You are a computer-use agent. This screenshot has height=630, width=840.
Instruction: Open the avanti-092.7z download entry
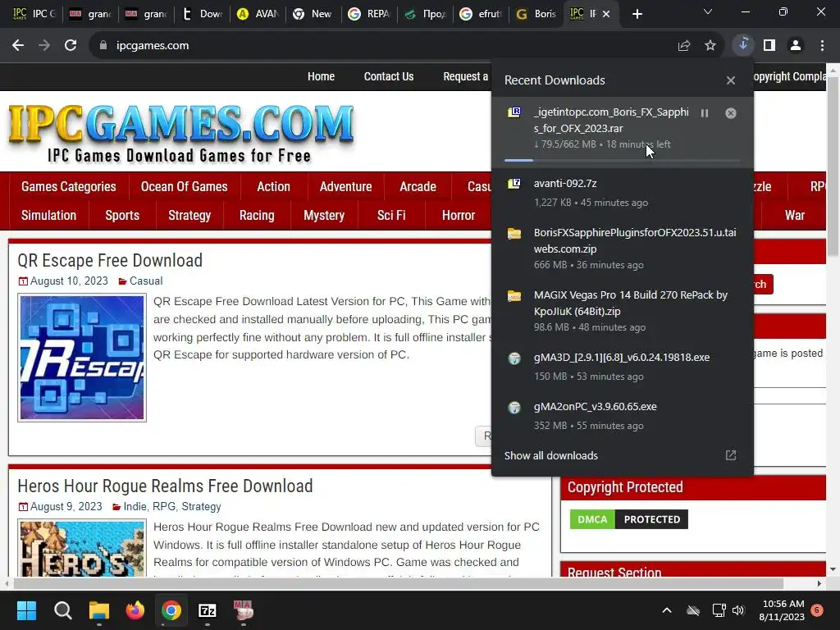(x=623, y=192)
